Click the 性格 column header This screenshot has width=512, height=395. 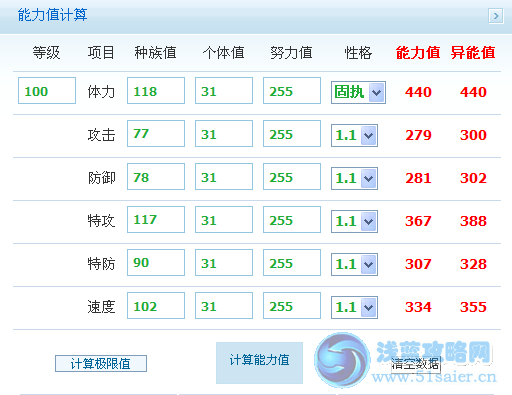tap(358, 53)
